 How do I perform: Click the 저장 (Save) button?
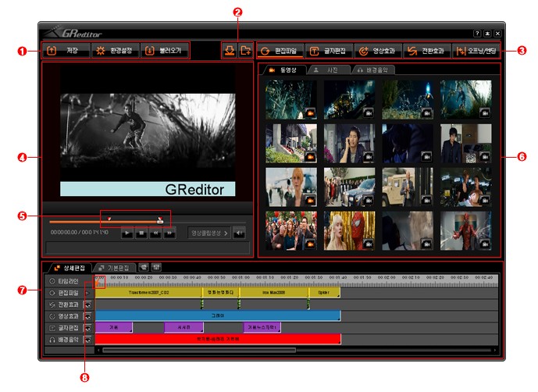click(x=66, y=51)
